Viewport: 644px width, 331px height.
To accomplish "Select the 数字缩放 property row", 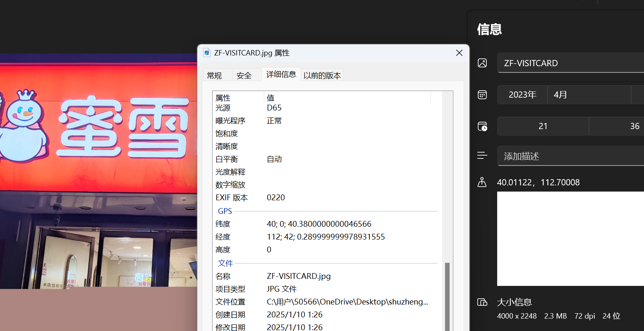I will (x=327, y=185).
